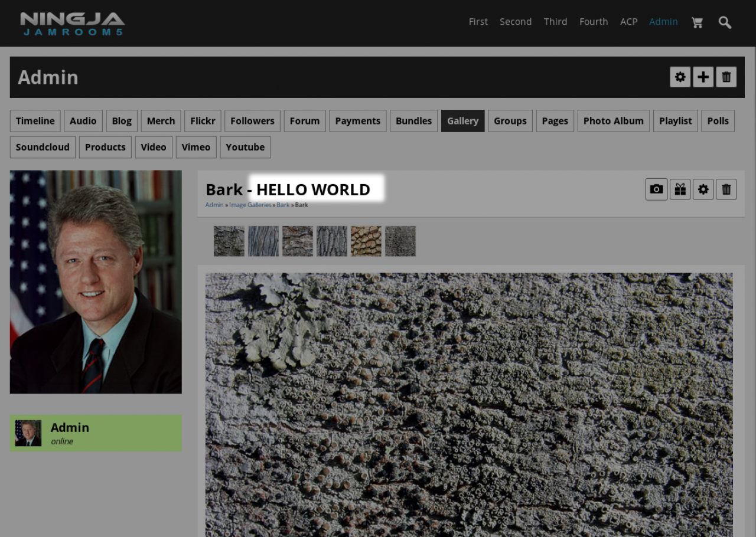Follow the Image Galleries breadcrumb link
Screen dimensions: 756x537
pos(250,205)
